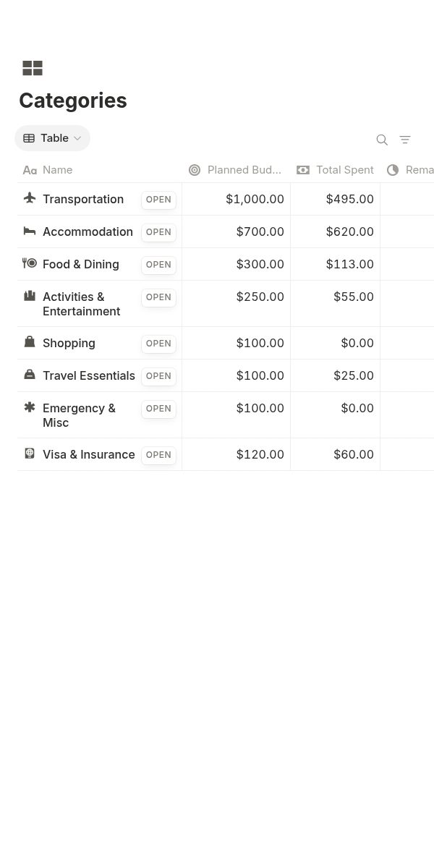Screen dimensions: 434x868
Task: Expand the Table view dropdown
Action: click(x=52, y=138)
